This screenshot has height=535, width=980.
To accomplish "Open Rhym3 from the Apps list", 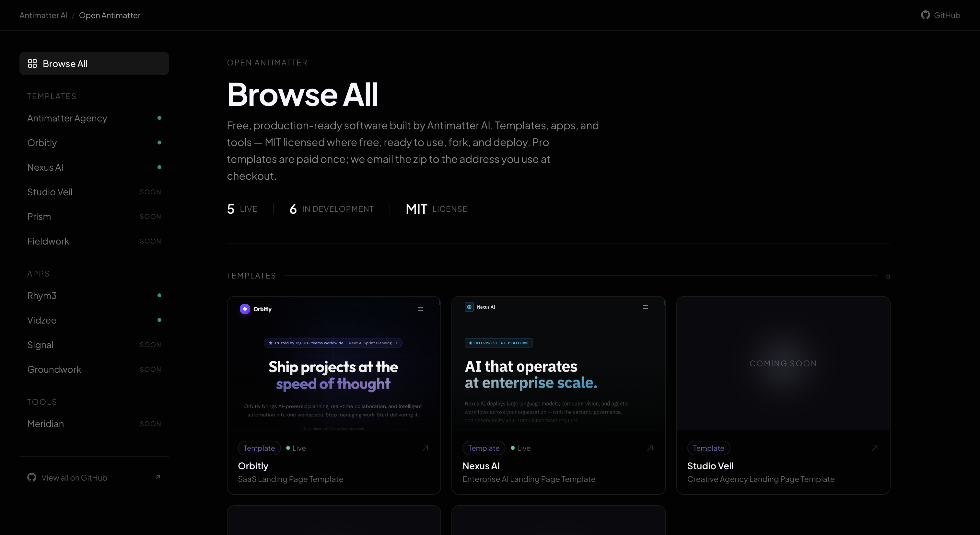I will pyautogui.click(x=42, y=295).
